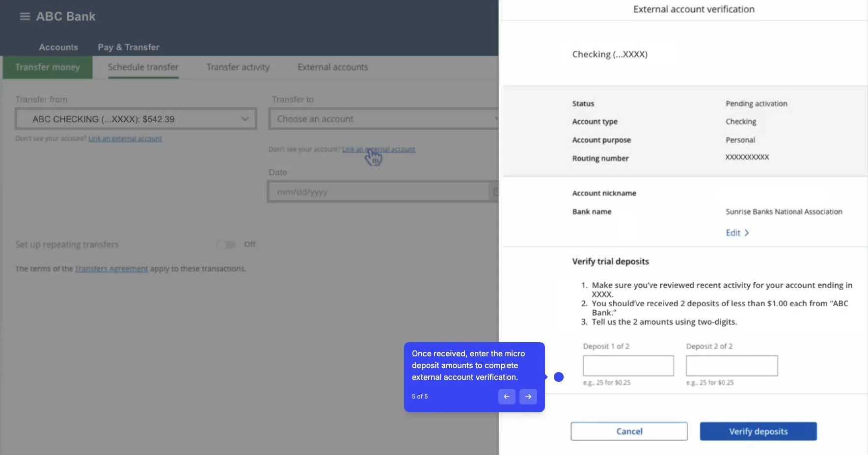Switch to External accounts tab
This screenshot has width=868, height=455.
(x=333, y=67)
